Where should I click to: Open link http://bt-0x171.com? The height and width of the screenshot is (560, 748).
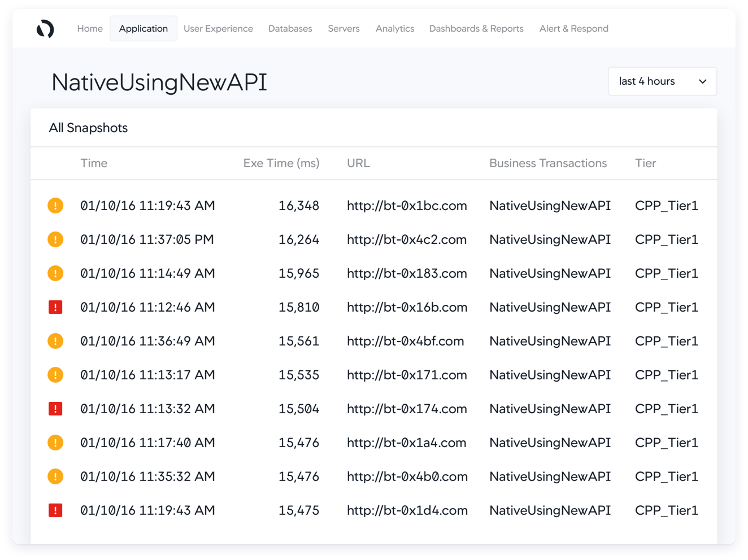click(x=407, y=375)
